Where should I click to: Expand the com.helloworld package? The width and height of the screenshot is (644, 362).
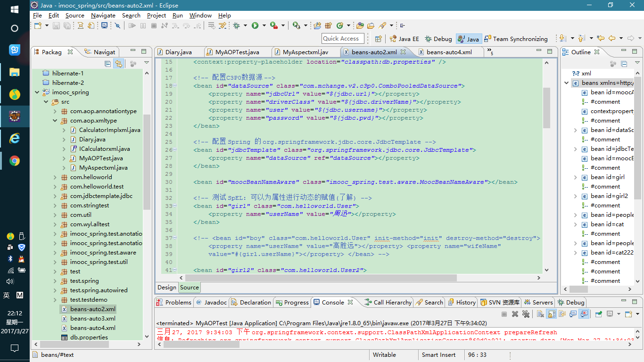pos(55,177)
